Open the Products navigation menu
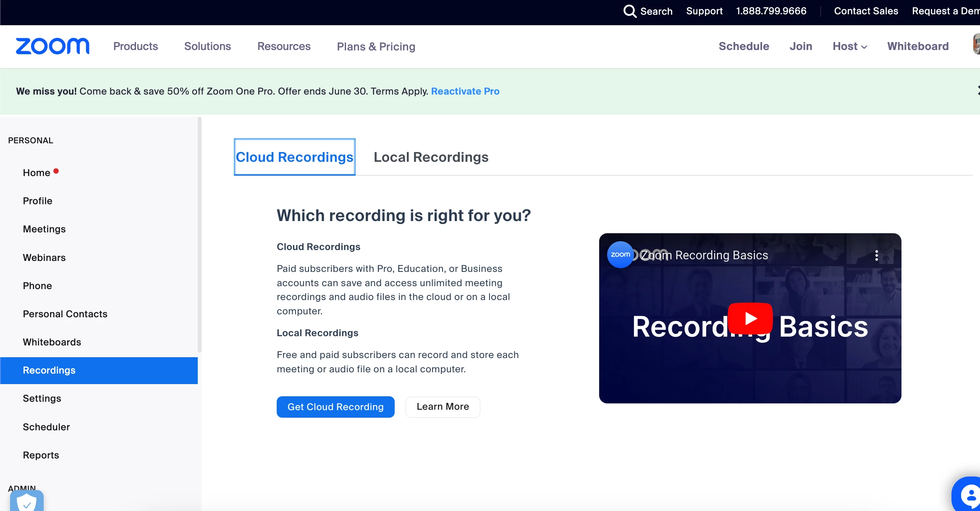980x511 pixels. pyautogui.click(x=136, y=46)
